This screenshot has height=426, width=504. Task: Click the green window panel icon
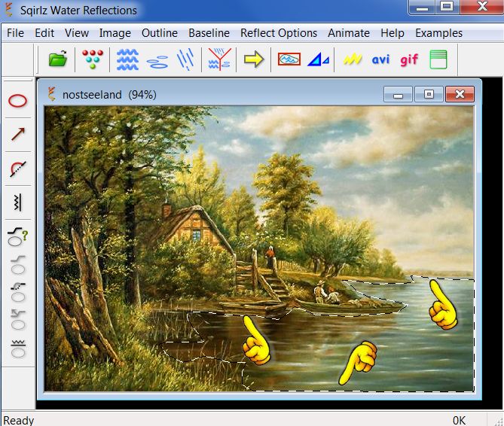[438, 59]
